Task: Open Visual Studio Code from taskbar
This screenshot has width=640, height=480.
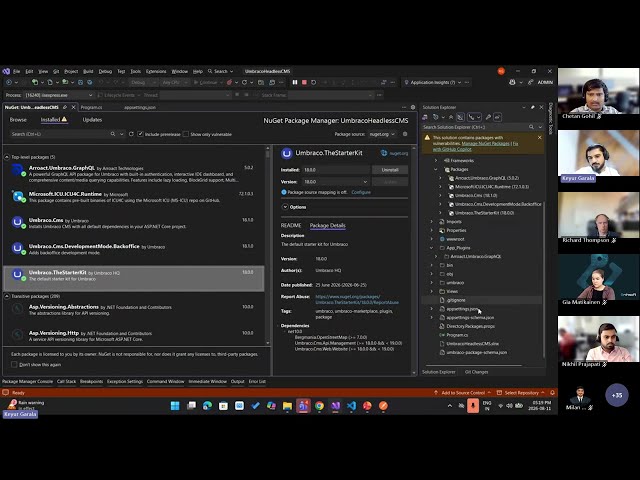Action: (351, 406)
